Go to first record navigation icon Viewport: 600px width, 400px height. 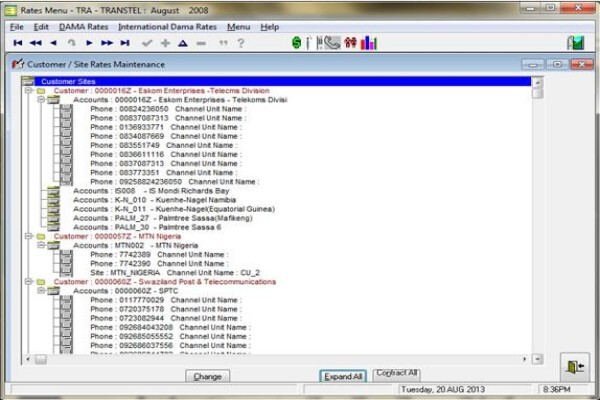pos(18,43)
